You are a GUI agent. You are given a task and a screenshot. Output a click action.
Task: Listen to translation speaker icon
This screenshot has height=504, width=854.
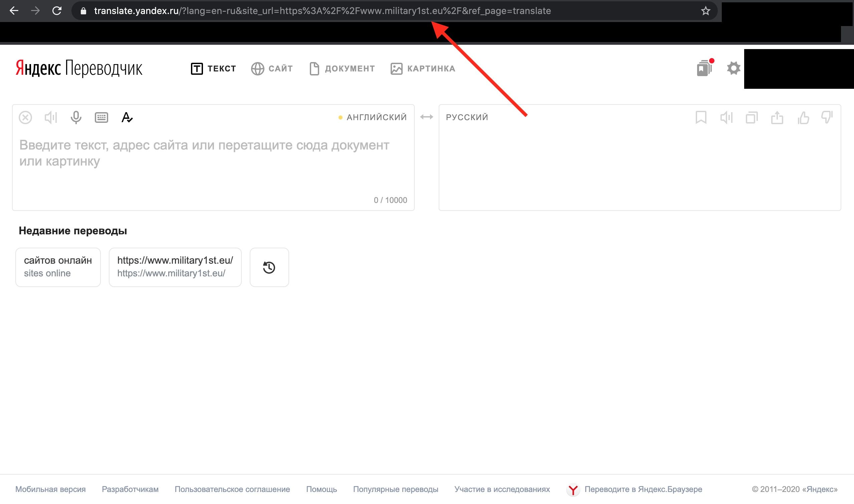click(726, 117)
